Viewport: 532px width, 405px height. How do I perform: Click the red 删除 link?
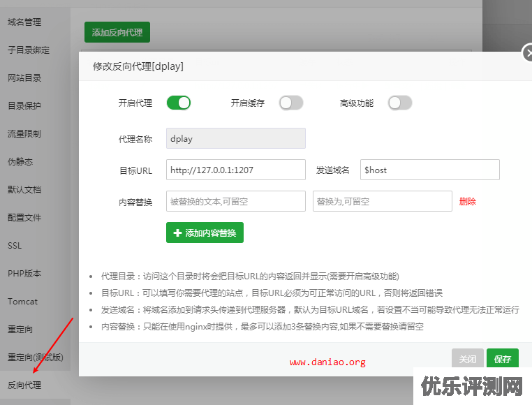click(468, 202)
